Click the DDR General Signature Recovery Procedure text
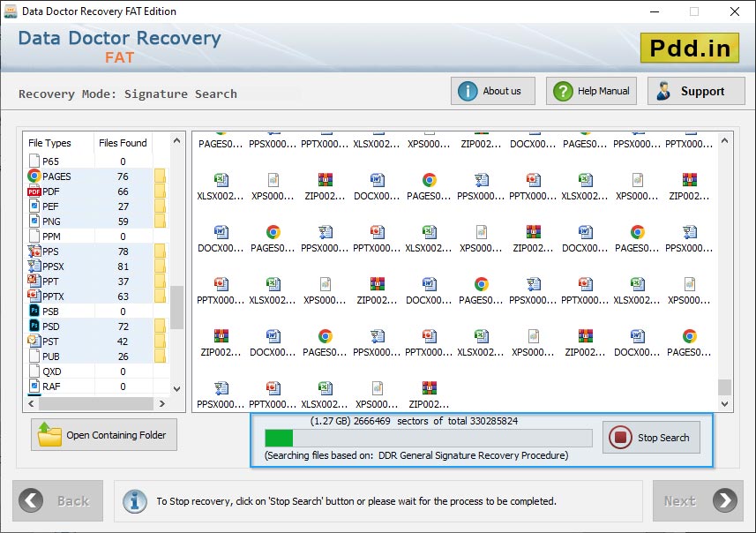This screenshot has width=756, height=533. pyautogui.click(x=473, y=455)
